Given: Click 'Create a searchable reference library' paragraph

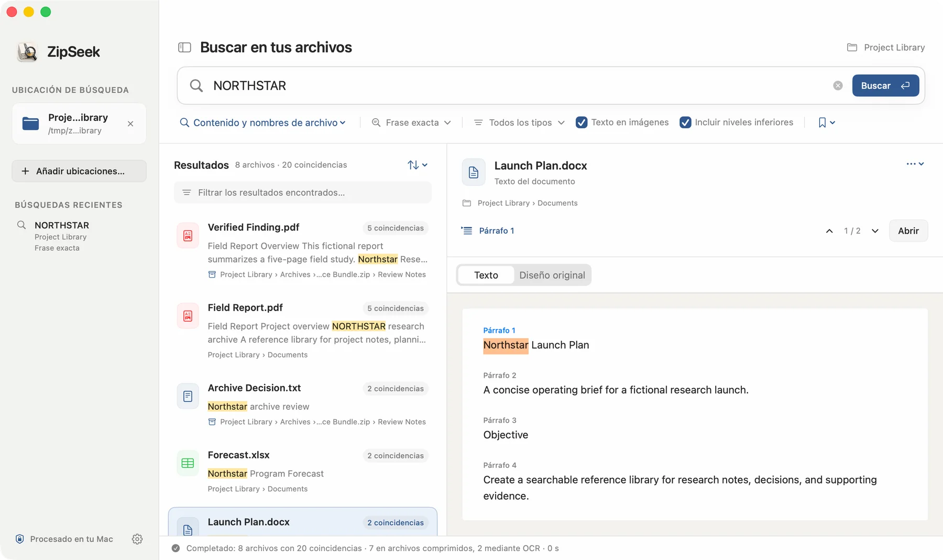Looking at the screenshot, I should [679, 488].
